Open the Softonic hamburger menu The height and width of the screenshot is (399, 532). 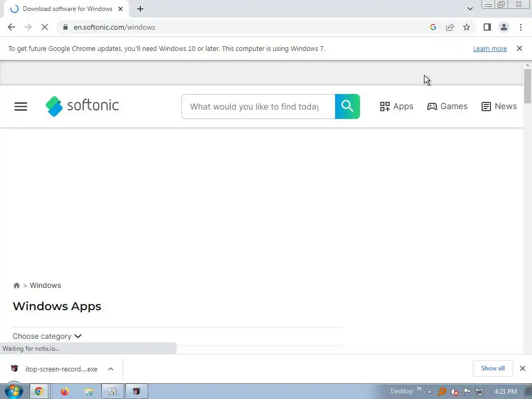tap(21, 107)
